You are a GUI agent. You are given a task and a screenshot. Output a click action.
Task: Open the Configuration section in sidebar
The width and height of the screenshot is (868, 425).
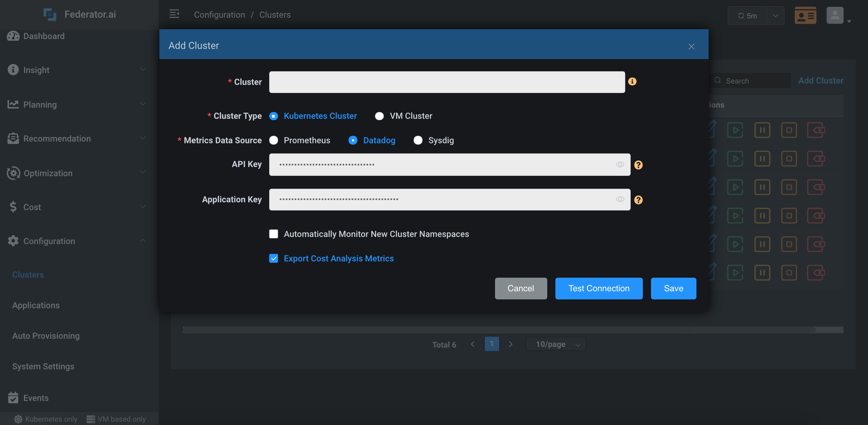pos(49,240)
